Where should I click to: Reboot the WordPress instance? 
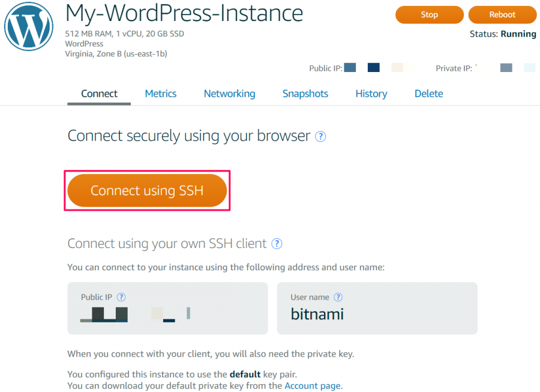(x=502, y=15)
